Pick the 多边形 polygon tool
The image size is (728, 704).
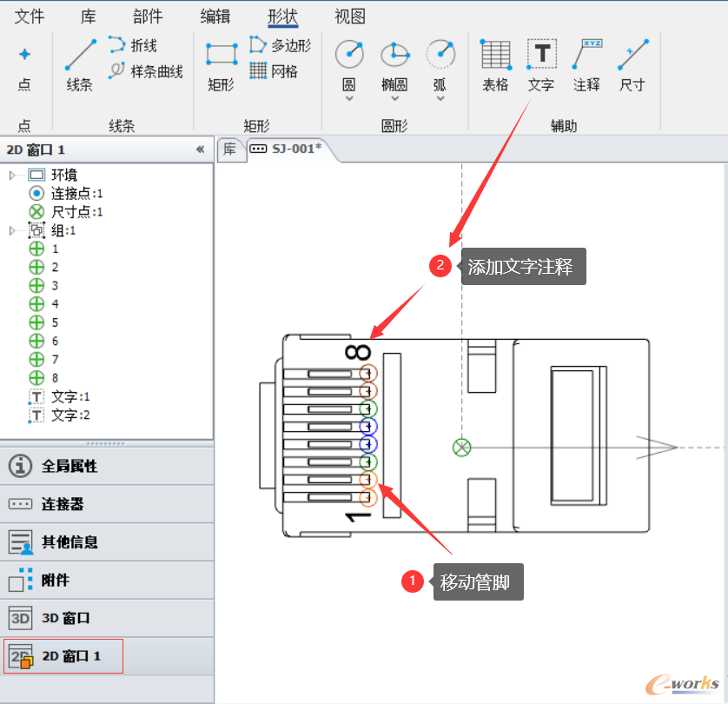point(280,45)
